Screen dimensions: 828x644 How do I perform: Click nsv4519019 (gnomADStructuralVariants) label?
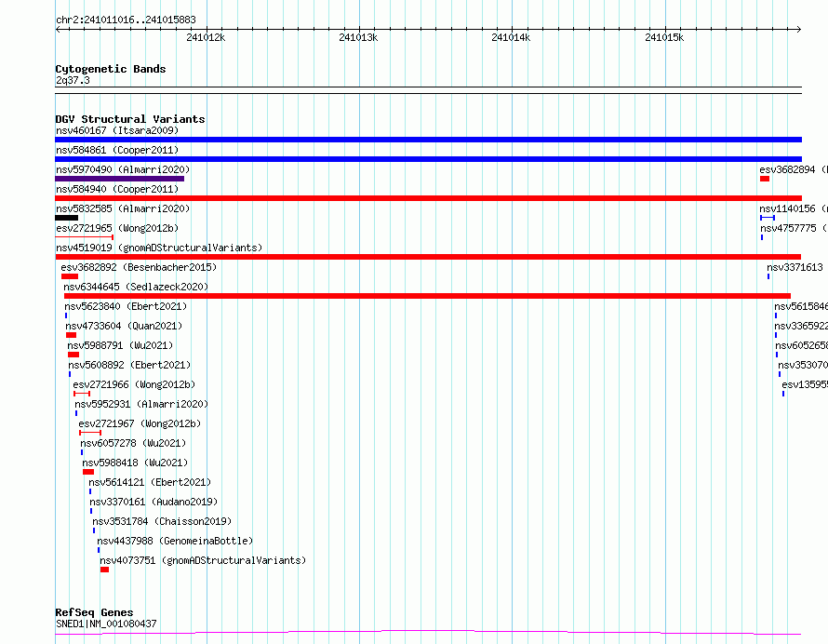click(x=159, y=248)
